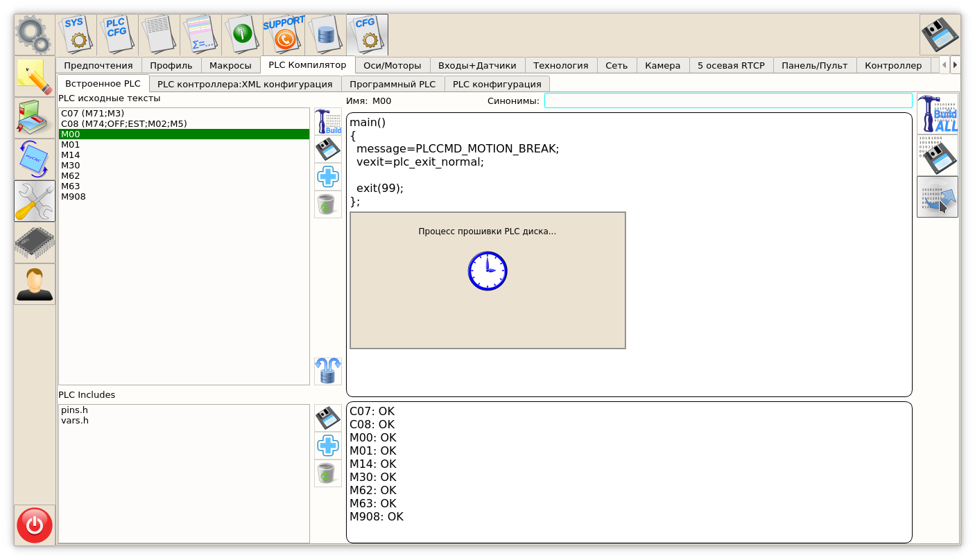Click the large floppy disk save icon top-right
Viewport: 975px width, 560px height.
(939, 35)
